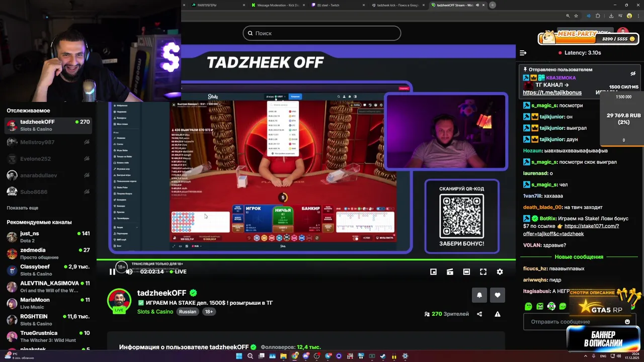Select the LIVE indicator in player
The image size is (644, 362).
click(178, 271)
